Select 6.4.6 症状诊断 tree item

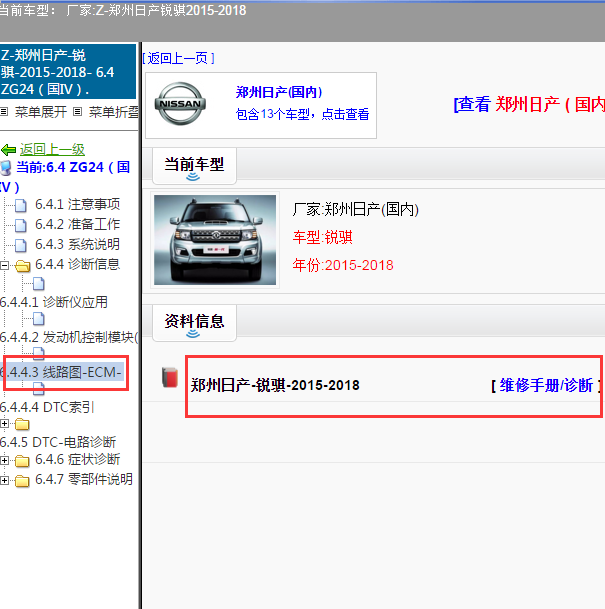[x=77, y=460]
